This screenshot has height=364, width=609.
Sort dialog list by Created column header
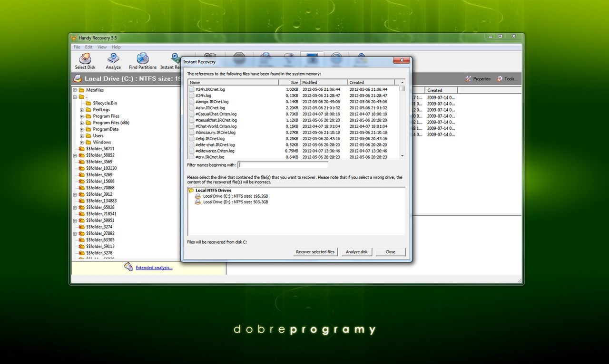[371, 82]
